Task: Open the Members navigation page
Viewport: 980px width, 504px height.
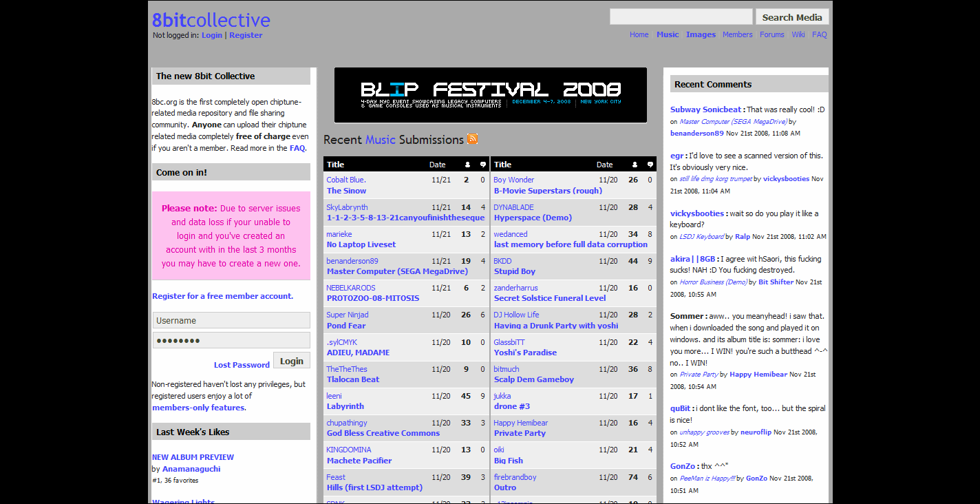Action: (738, 34)
